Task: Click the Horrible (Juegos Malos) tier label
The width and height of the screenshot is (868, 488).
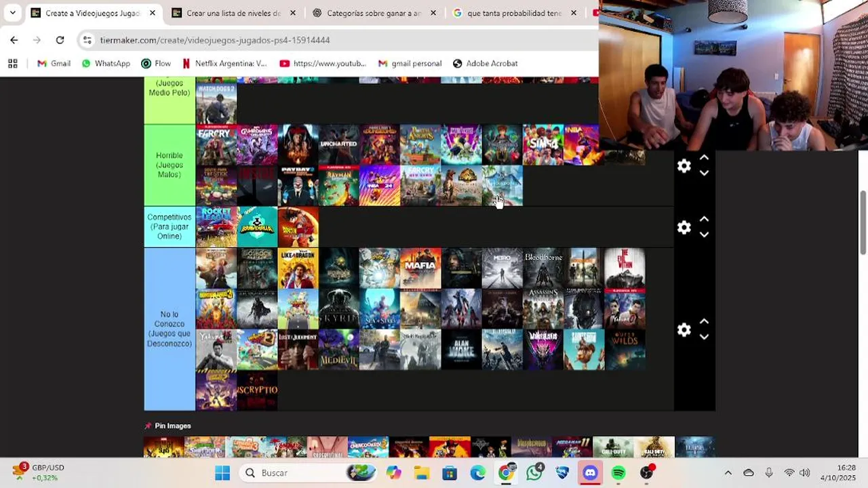Action: 170,165
